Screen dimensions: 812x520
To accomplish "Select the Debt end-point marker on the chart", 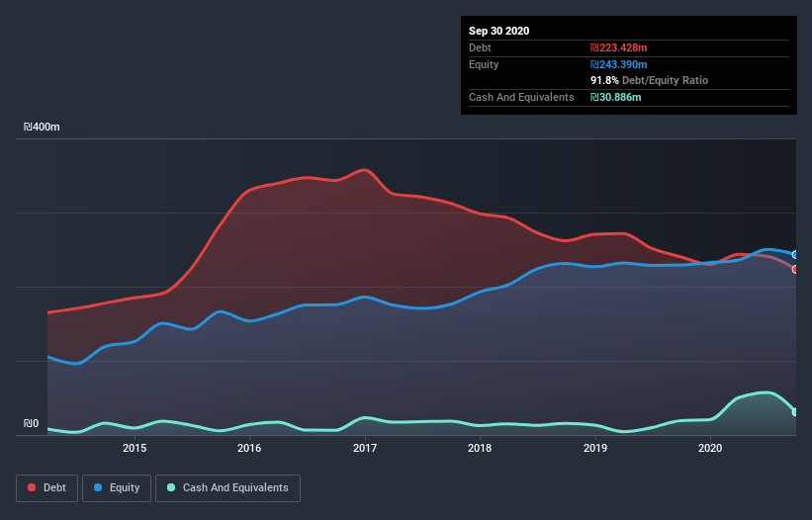I will [x=795, y=269].
